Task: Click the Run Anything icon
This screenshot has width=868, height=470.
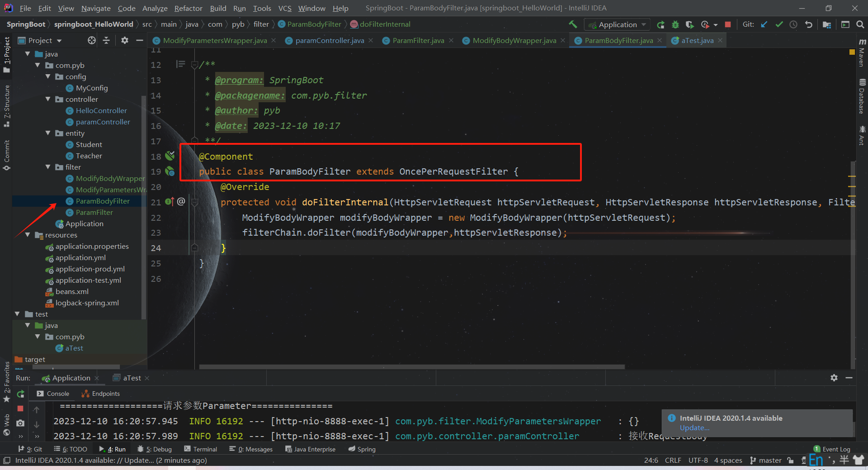Action: pos(845,24)
